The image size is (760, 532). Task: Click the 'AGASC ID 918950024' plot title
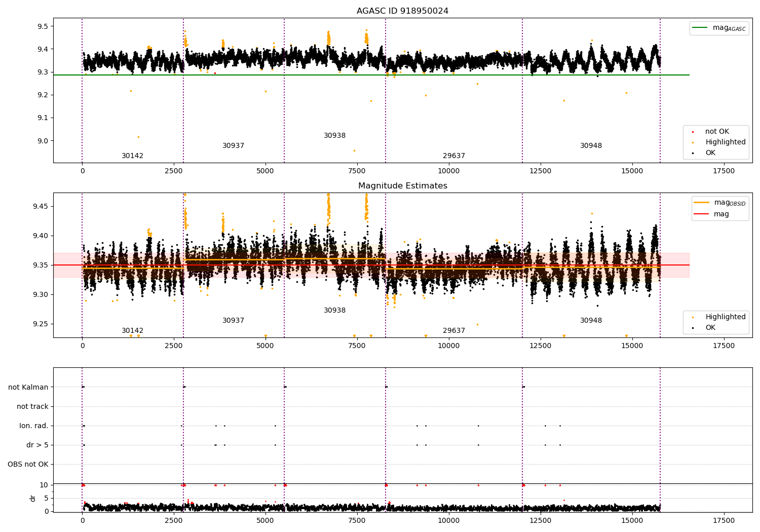402,11
